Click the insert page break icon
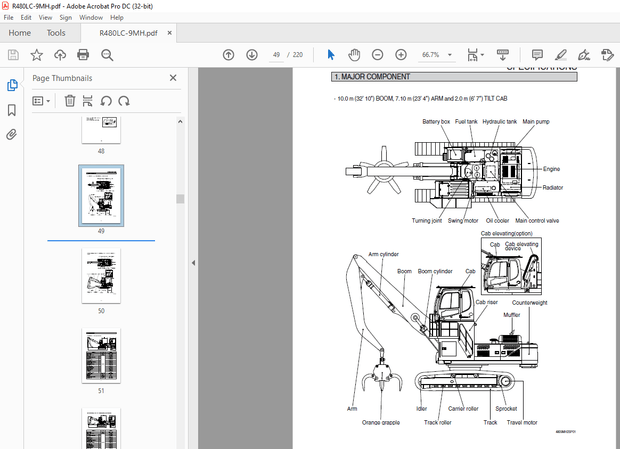The image size is (620, 449). tap(87, 101)
